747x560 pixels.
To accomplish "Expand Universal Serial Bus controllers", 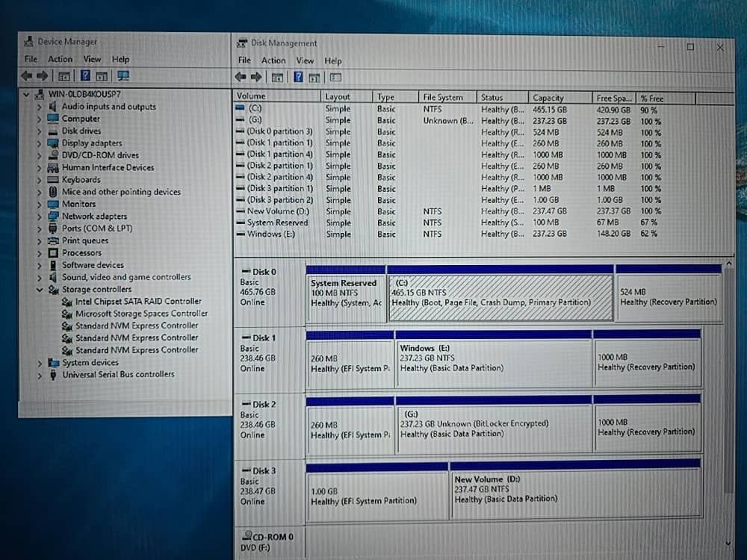I will click(x=40, y=375).
